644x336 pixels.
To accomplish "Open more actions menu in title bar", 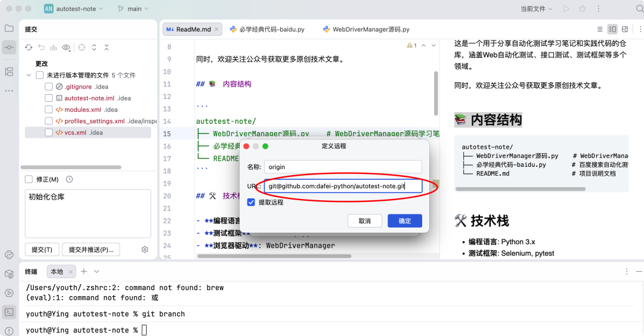I will (x=599, y=8).
